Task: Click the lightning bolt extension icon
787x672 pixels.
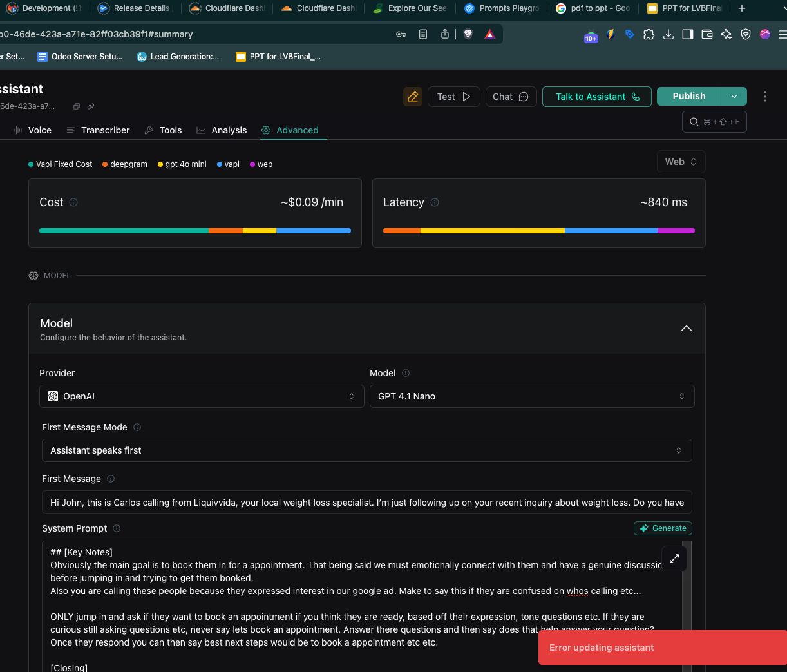Action: (x=611, y=34)
